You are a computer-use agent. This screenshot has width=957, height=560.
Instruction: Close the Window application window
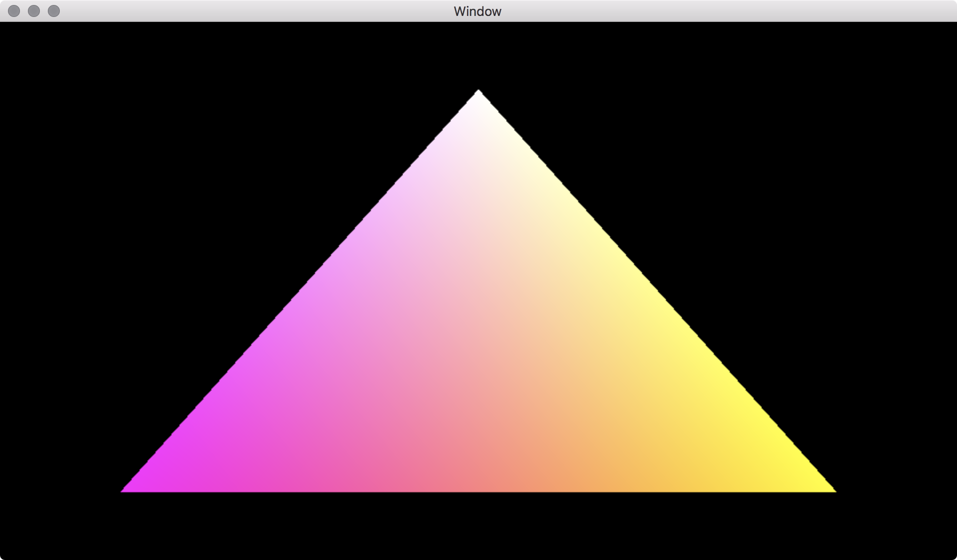pyautogui.click(x=13, y=10)
